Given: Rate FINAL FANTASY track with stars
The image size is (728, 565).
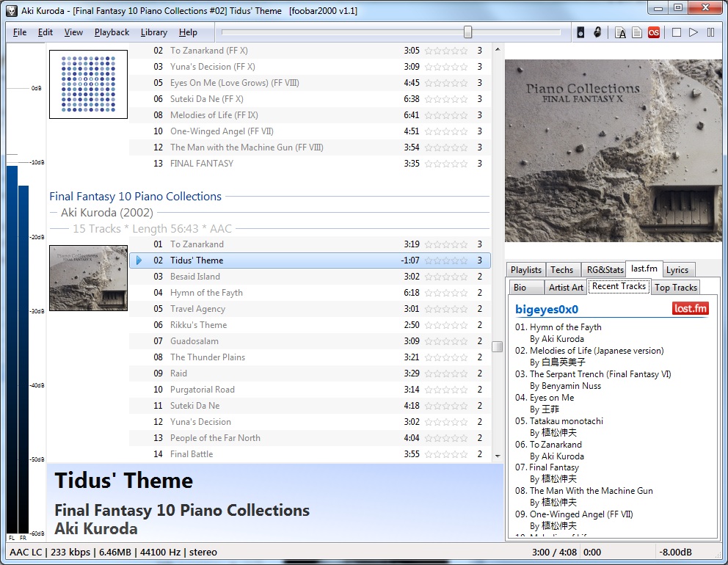Looking at the screenshot, I should [445, 164].
